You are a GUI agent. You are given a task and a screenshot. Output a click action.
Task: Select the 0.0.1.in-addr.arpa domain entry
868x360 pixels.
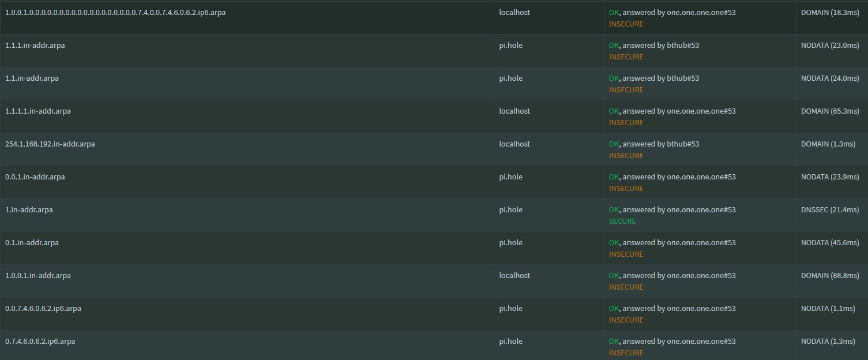click(x=35, y=177)
